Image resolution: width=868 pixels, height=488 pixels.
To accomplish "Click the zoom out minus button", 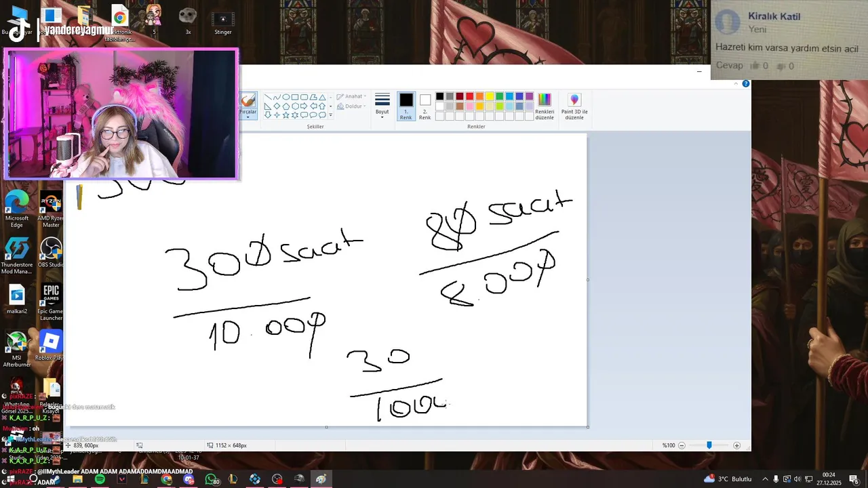I will coord(682,445).
